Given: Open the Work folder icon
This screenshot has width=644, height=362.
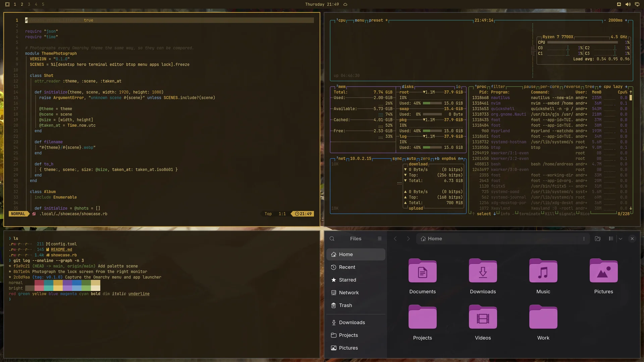Looking at the screenshot, I should [543, 317].
